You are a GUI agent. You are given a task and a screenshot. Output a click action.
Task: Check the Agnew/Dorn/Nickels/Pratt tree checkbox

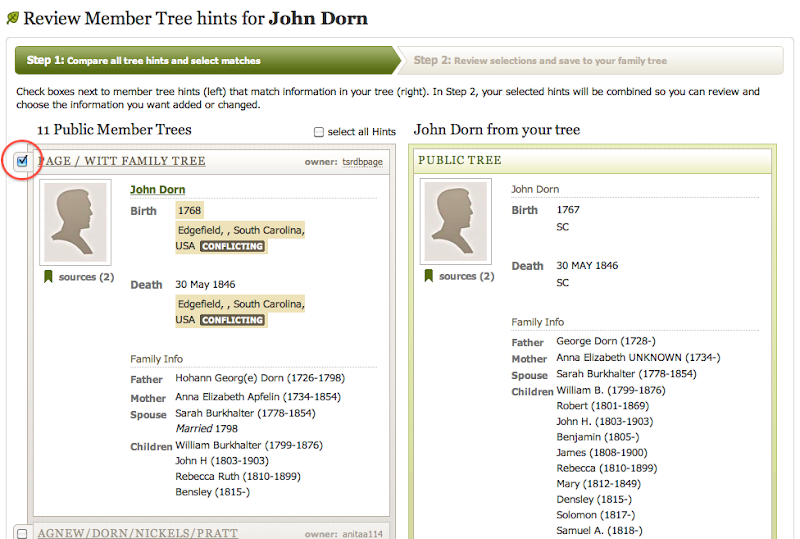click(x=22, y=533)
